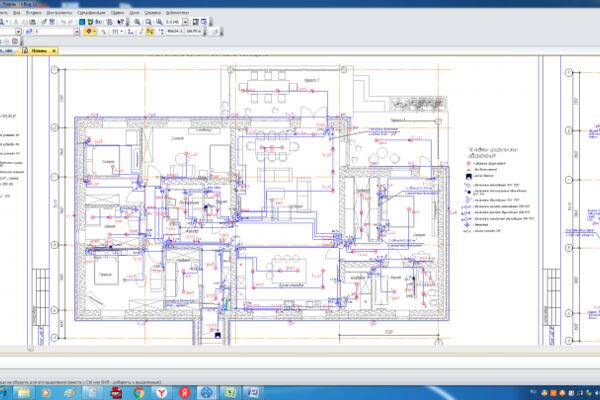The height and width of the screenshot is (400, 600).
Task: Click the Cut scissors icon in toolbar
Action: pyautogui.click(x=16, y=22)
